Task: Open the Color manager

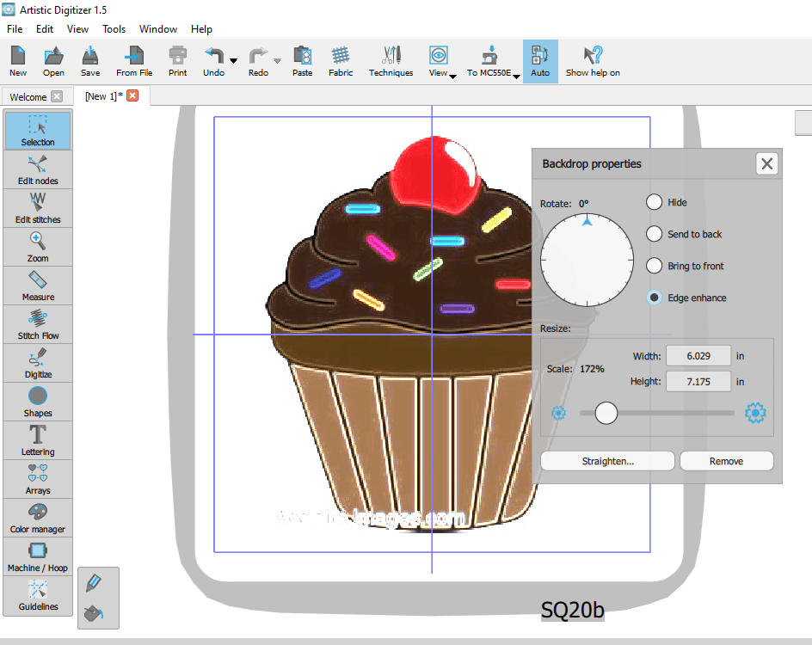Action: 37,518
